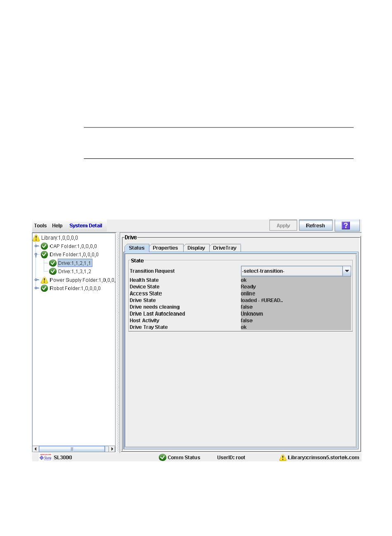This screenshot has height=536, width=392.
Task: Click the tree scrollbar left arrow
Action: click(35, 449)
